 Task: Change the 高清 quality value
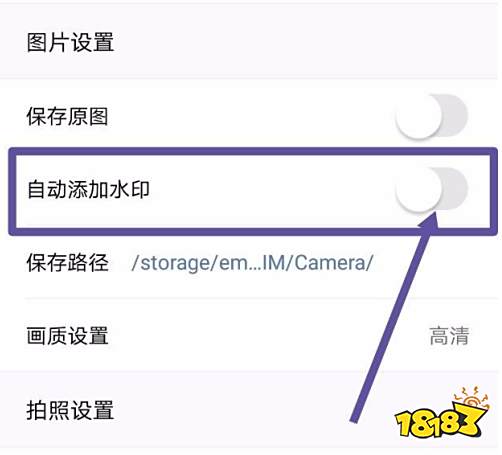tap(449, 336)
